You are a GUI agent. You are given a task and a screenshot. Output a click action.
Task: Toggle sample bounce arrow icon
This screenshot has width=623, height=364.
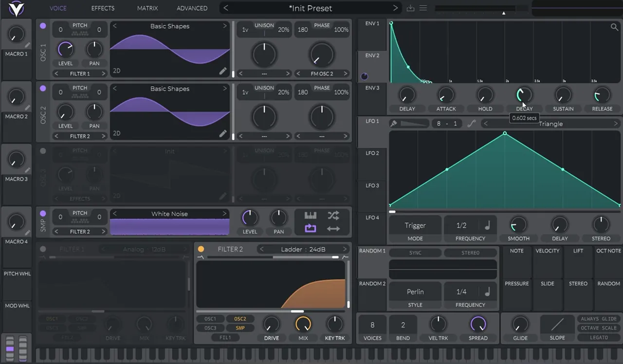(333, 229)
